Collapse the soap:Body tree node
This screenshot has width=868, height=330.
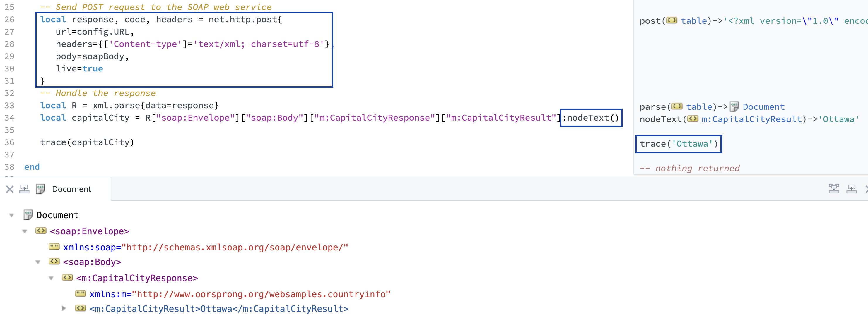pyautogui.click(x=38, y=262)
